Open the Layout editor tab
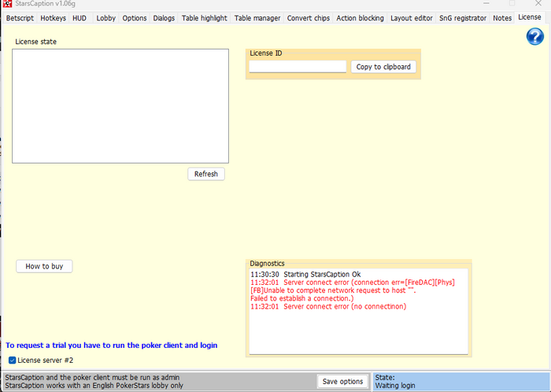 411,18
